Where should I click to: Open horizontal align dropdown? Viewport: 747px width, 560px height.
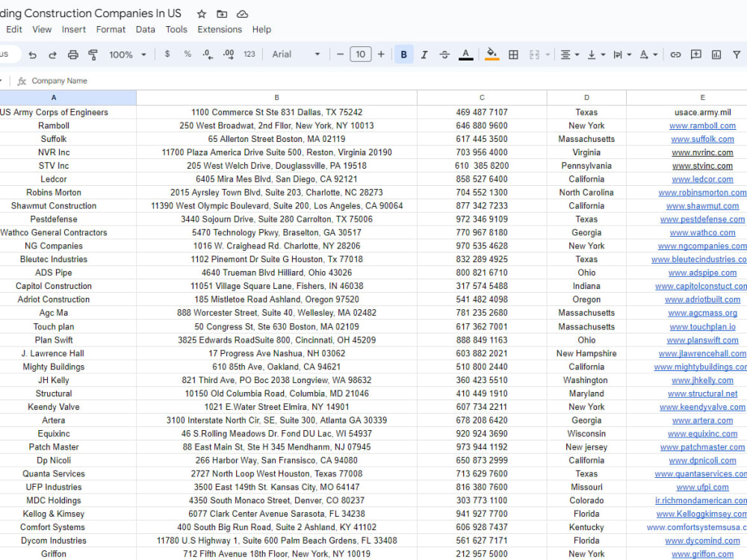tap(569, 55)
